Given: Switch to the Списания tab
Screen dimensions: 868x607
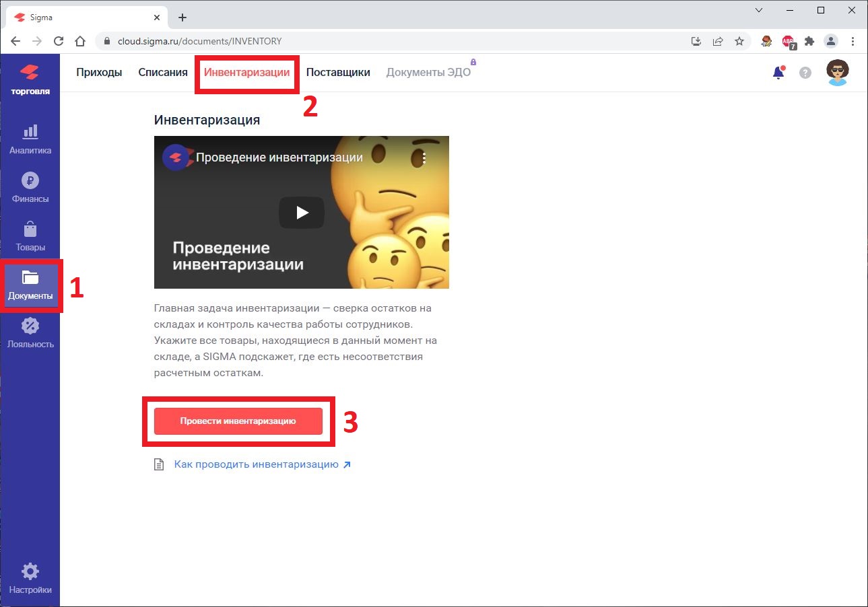Looking at the screenshot, I should [x=162, y=72].
